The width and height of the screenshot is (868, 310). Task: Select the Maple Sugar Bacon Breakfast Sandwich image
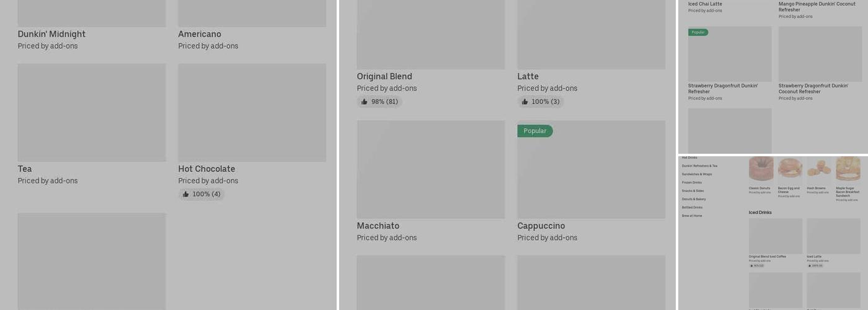pos(848,169)
